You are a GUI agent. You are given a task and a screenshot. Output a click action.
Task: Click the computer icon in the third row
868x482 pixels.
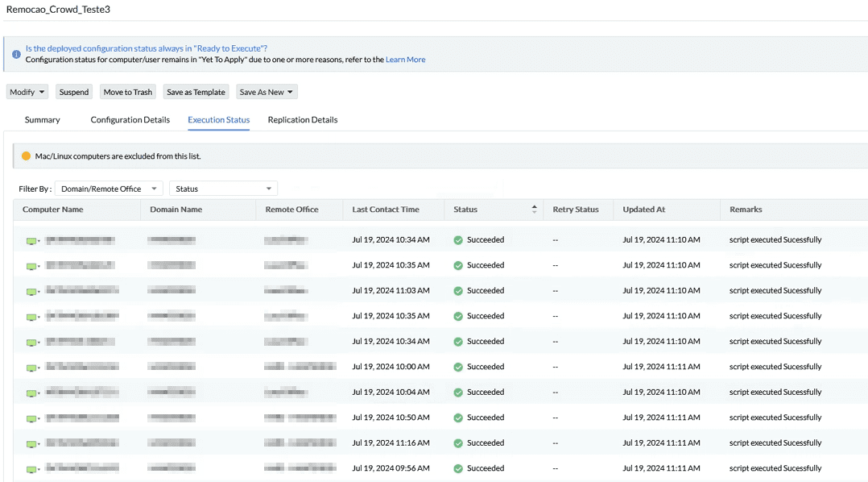(31, 291)
